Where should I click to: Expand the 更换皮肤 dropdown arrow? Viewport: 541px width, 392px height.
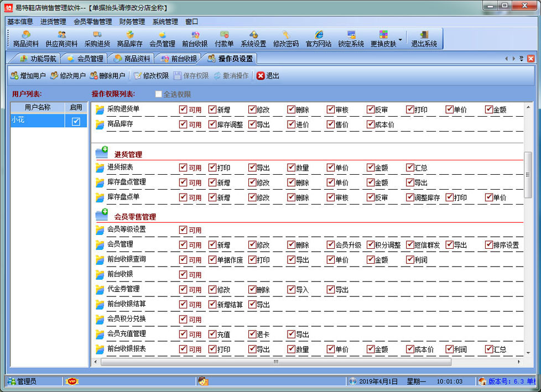[x=400, y=40]
